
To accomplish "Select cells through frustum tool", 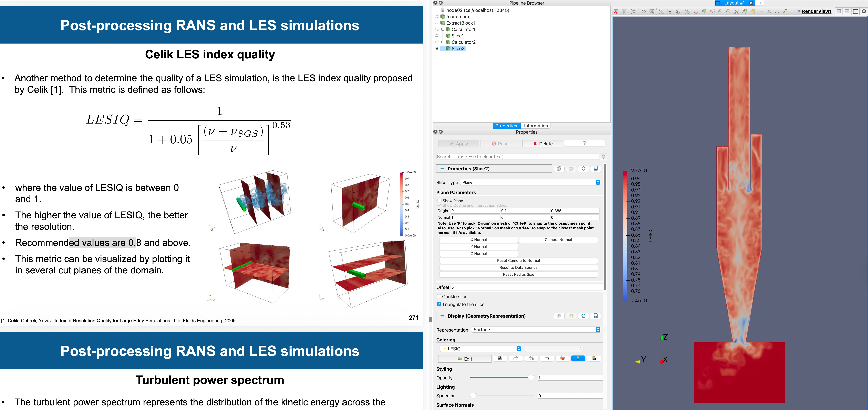I will (704, 11).
